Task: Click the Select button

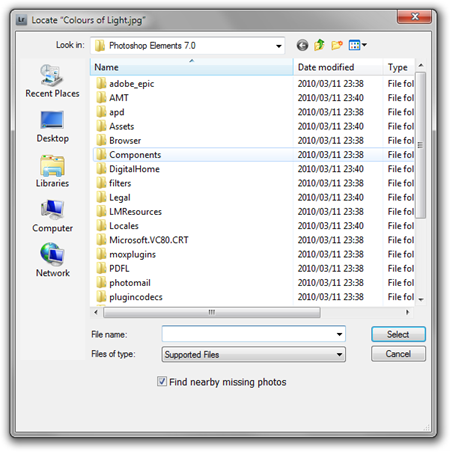Action: (x=398, y=334)
